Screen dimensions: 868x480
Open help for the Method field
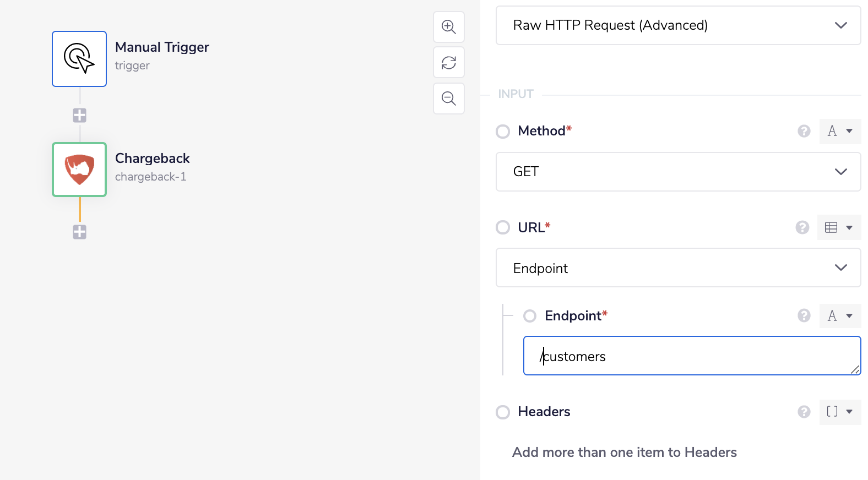pyautogui.click(x=804, y=131)
